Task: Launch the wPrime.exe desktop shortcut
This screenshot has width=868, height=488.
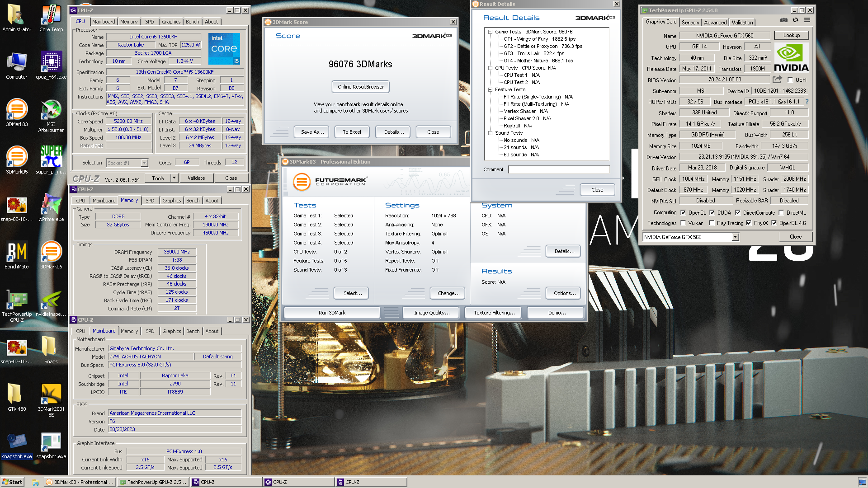Action: click(x=51, y=208)
